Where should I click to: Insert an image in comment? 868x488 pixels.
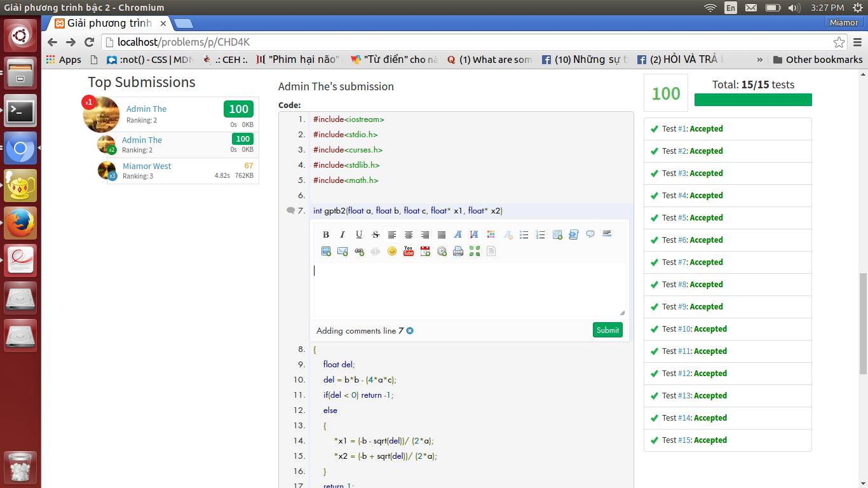tap(326, 252)
